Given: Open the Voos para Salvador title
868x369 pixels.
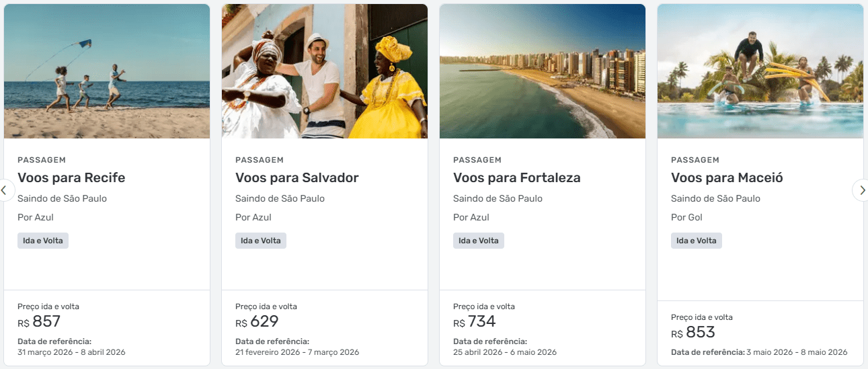Looking at the screenshot, I should [x=297, y=178].
